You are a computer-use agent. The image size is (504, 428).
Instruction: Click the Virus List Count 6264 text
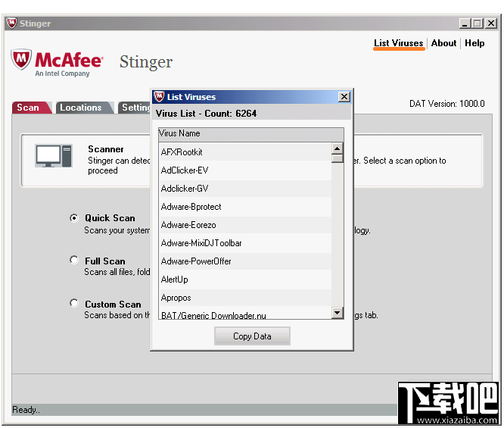click(206, 114)
